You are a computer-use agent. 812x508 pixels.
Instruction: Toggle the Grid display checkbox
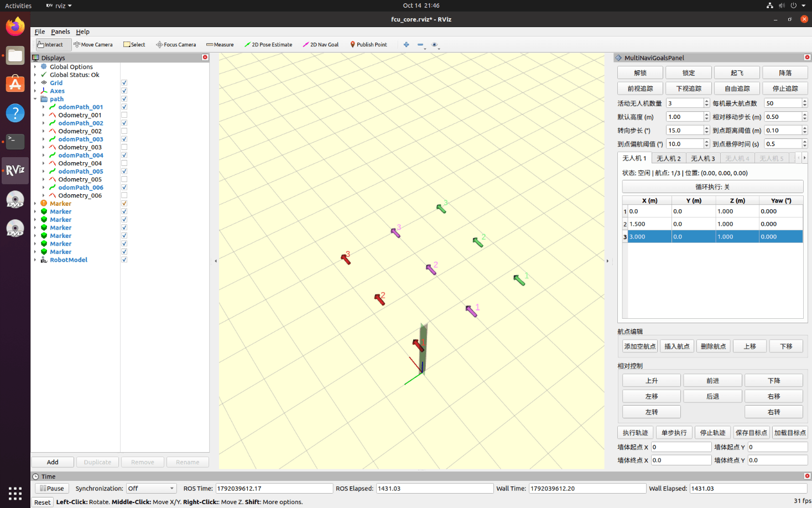coord(124,83)
